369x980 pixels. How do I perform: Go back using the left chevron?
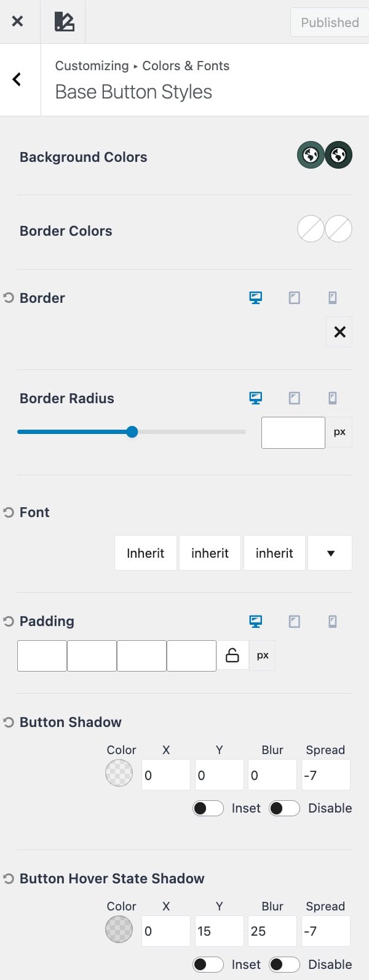tap(17, 79)
